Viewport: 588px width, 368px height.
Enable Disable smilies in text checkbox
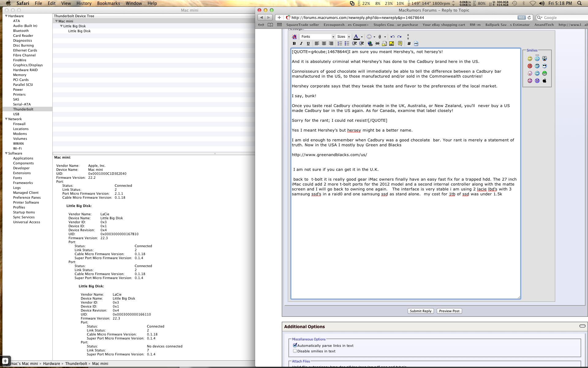tap(295, 351)
